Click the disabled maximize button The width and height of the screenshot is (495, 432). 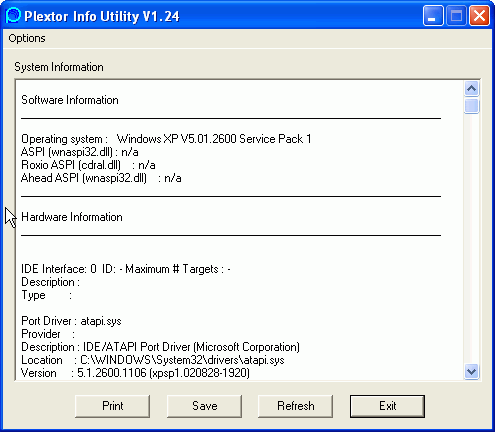[x=456, y=15]
